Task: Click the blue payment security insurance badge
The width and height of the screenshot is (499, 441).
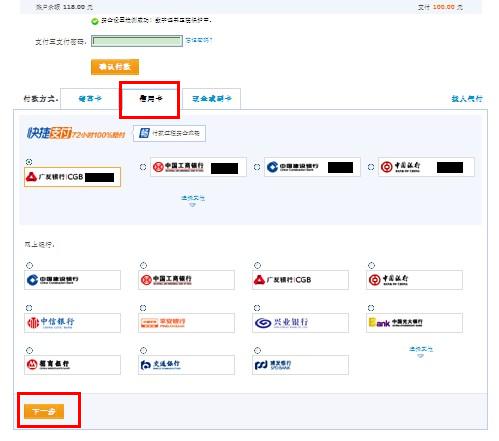Action: [169, 133]
